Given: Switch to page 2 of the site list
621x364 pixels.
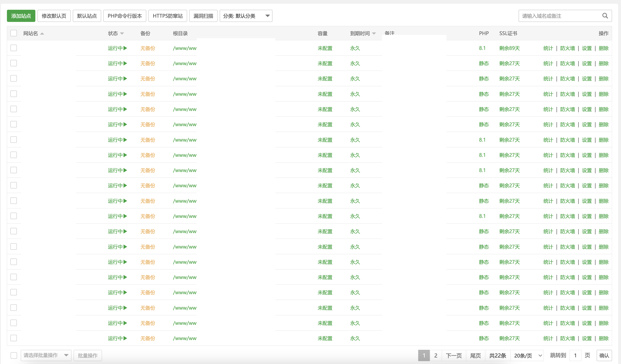Looking at the screenshot, I should pyautogui.click(x=436, y=355).
